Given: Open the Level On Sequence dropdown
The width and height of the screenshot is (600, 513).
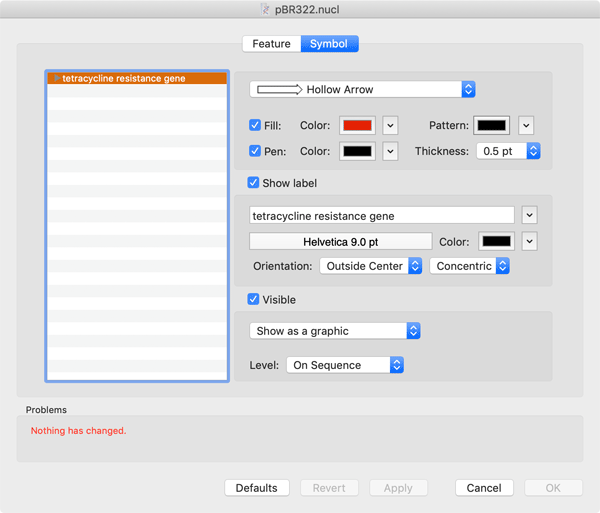Looking at the screenshot, I should pos(345,365).
